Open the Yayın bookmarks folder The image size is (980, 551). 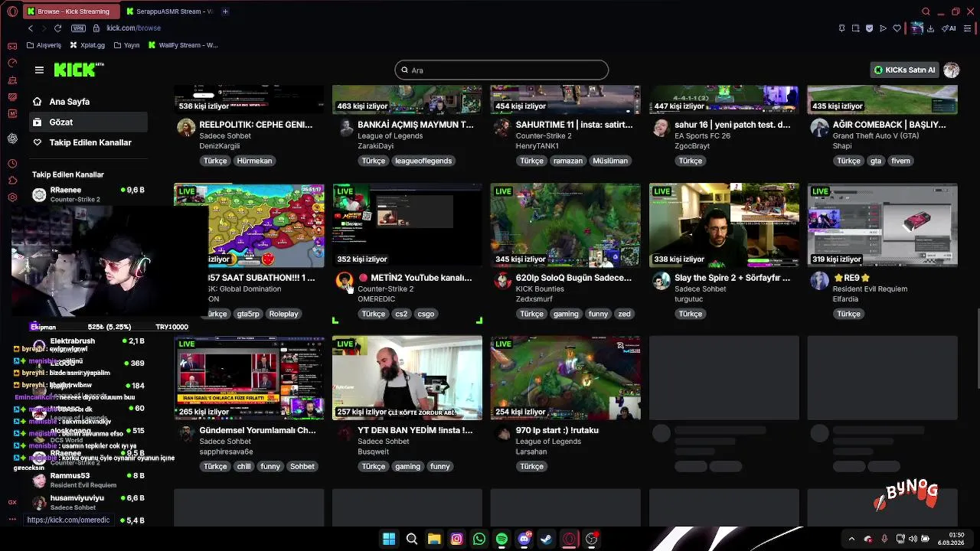(x=126, y=45)
